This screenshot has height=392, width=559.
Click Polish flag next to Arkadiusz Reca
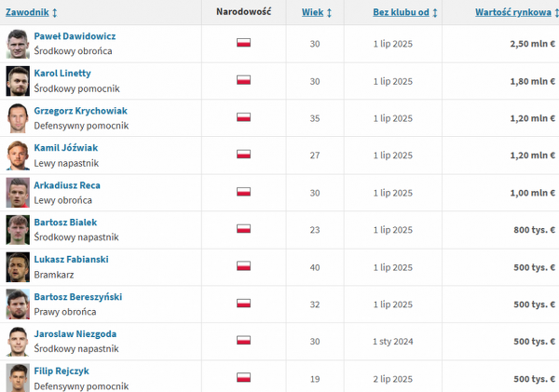243,192
